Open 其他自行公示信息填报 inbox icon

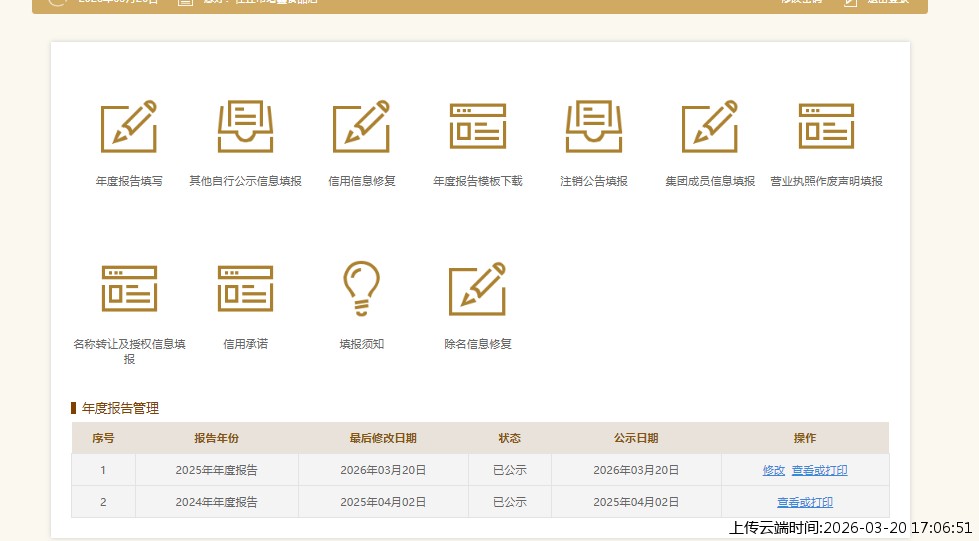click(x=245, y=126)
